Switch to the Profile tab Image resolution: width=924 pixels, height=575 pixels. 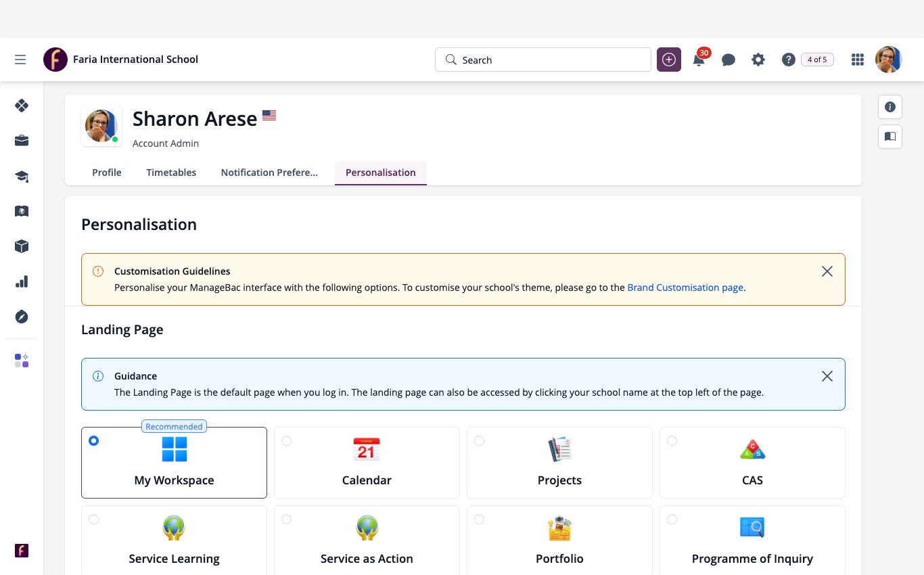click(107, 172)
